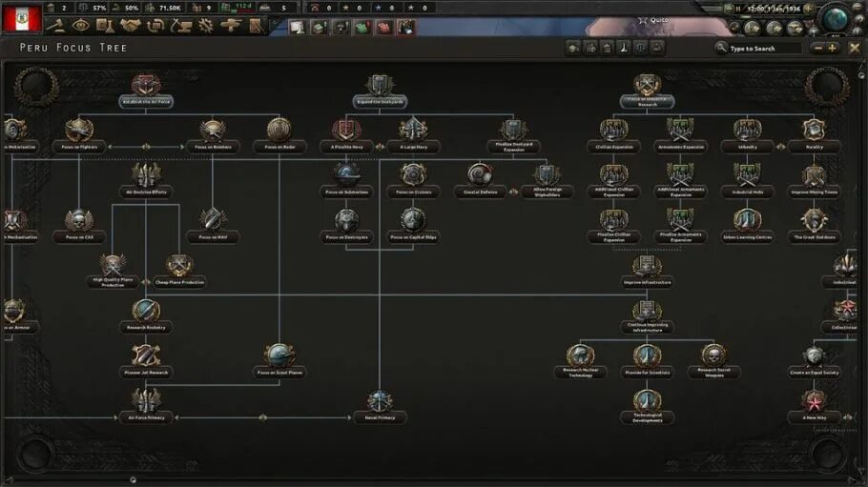868x487 pixels.
Task: Select the Rurality focus
Action: pyautogui.click(x=814, y=135)
